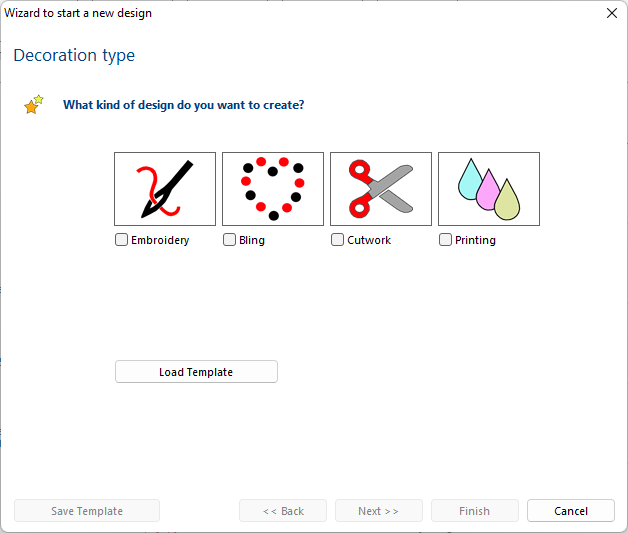Screen dimensions: 628x533
Task: Cancel the new design wizard
Action: pyautogui.click(x=571, y=511)
